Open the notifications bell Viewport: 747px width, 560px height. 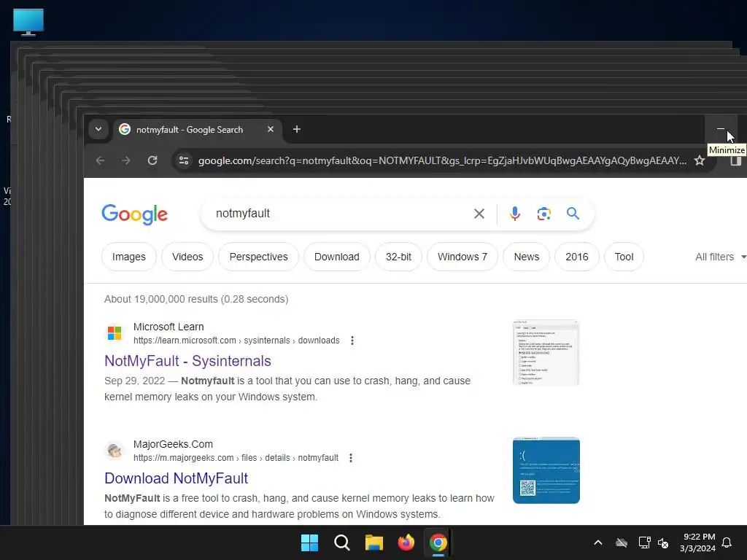click(x=727, y=542)
